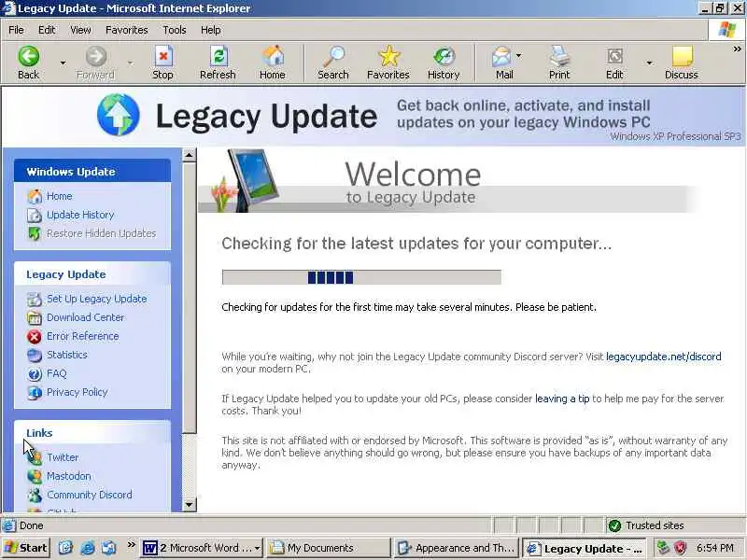Image resolution: width=747 pixels, height=560 pixels.
Task: Click the Update History sidebar icon
Action: (35, 216)
